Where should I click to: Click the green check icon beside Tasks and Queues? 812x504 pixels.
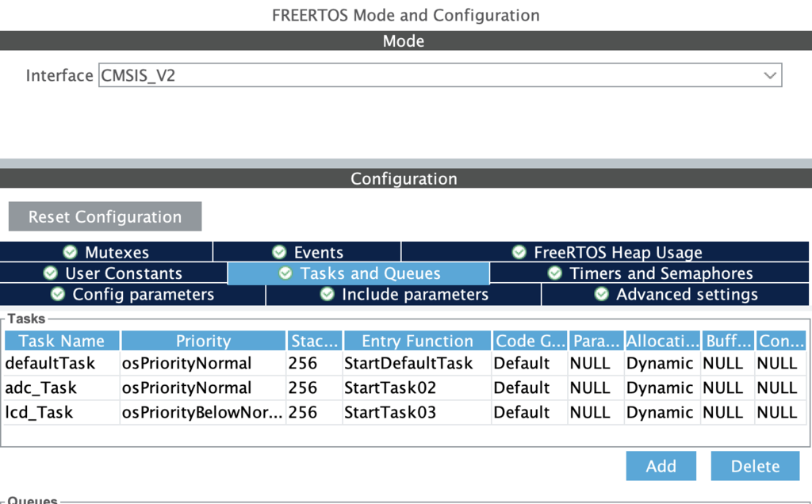pyautogui.click(x=286, y=273)
